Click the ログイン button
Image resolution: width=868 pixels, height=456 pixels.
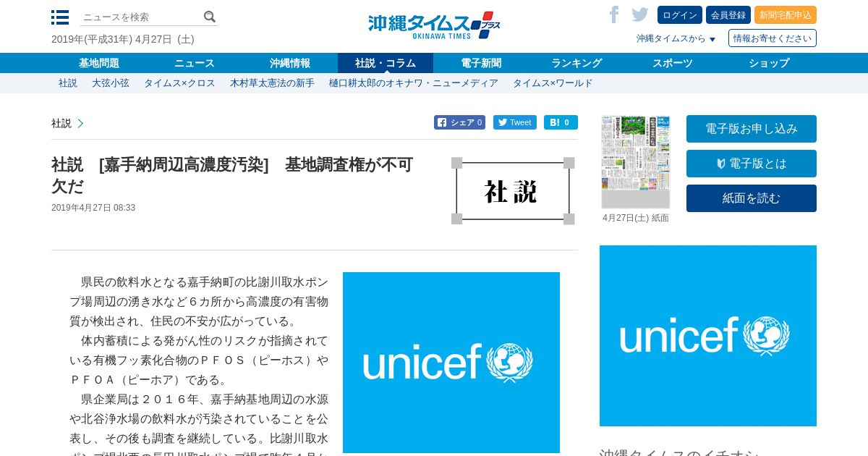point(680,14)
